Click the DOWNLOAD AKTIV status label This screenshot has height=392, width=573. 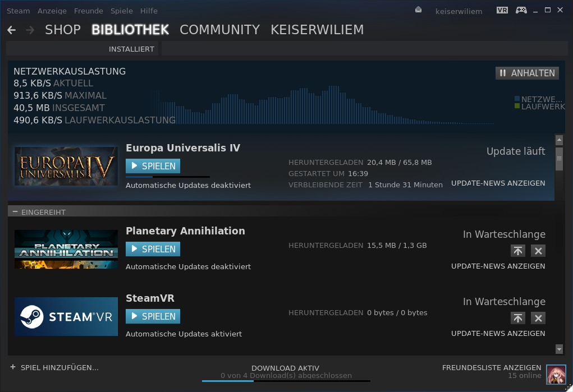(x=286, y=368)
